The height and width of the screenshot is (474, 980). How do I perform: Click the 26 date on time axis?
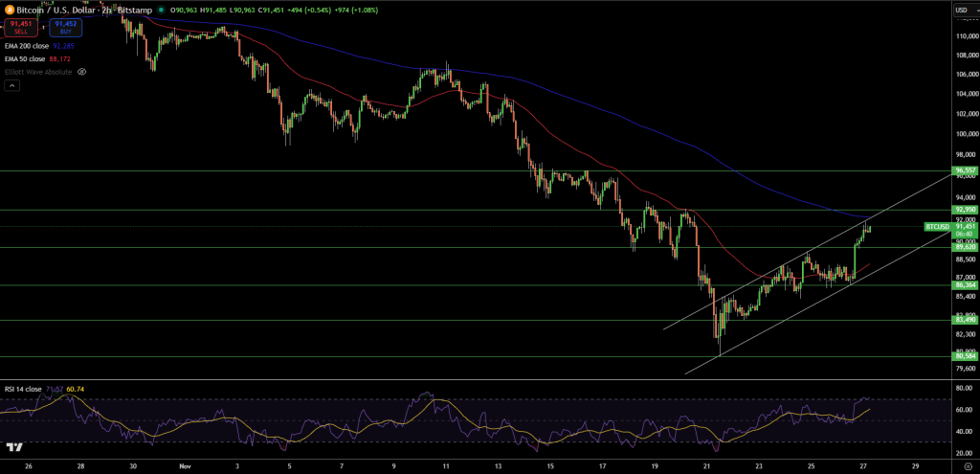(x=28, y=466)
